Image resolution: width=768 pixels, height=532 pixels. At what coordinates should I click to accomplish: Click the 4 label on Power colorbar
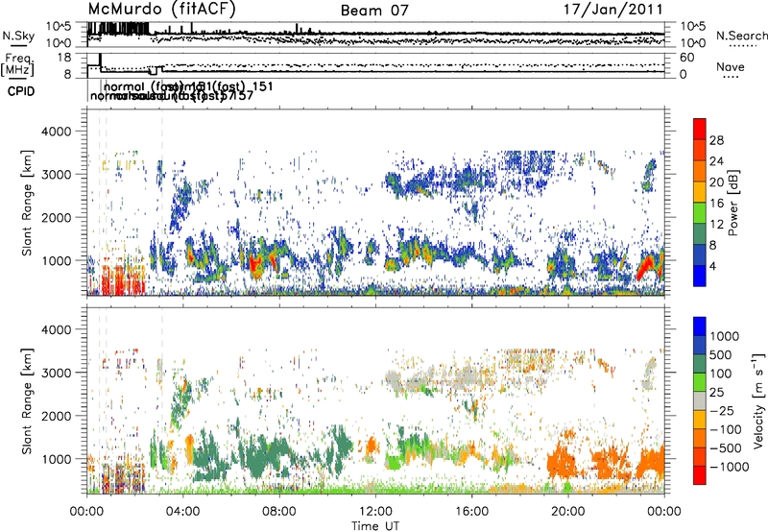[712, 266]
